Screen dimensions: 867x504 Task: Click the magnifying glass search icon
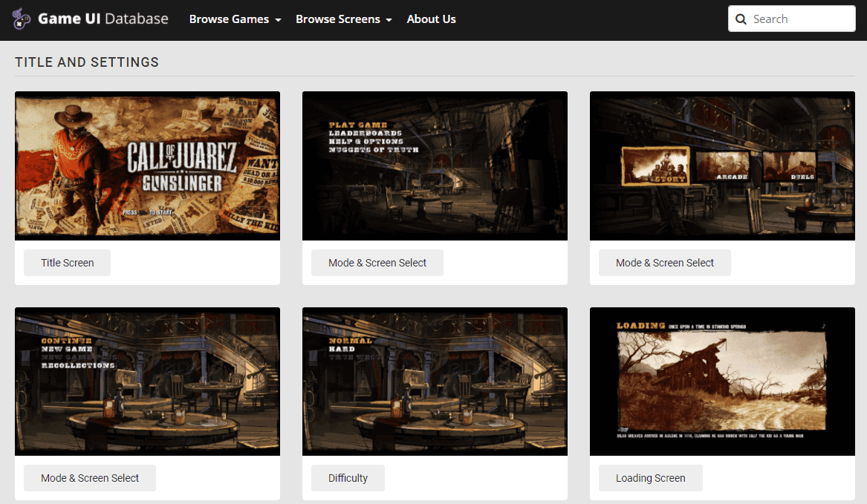pos(741,19)
